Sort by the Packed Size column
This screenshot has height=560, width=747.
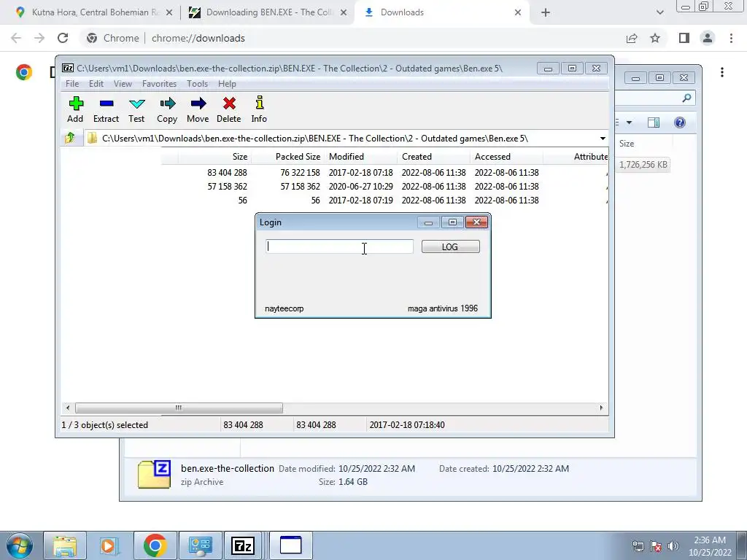[287, 157]
